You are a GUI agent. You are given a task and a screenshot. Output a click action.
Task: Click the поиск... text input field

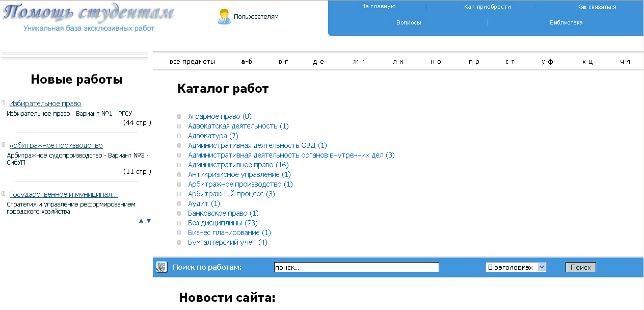click(356, 267)
